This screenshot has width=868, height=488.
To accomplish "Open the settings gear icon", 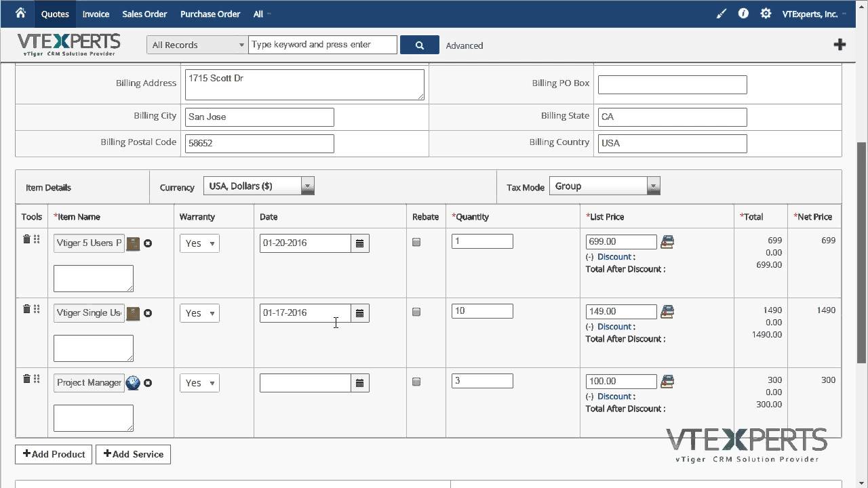I will click(x=766, y=13).
